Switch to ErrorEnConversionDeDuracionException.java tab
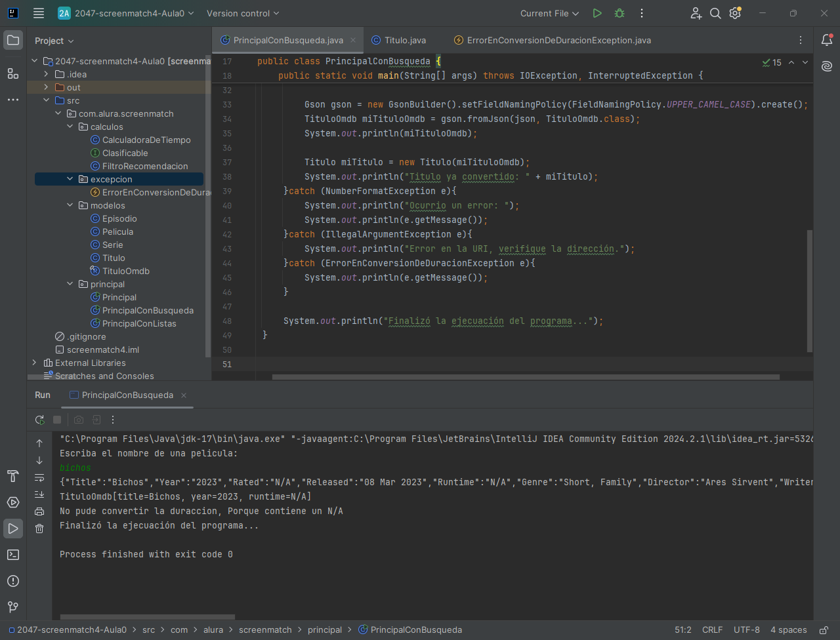This screenshot has width=840, height=640. point(552,40)
